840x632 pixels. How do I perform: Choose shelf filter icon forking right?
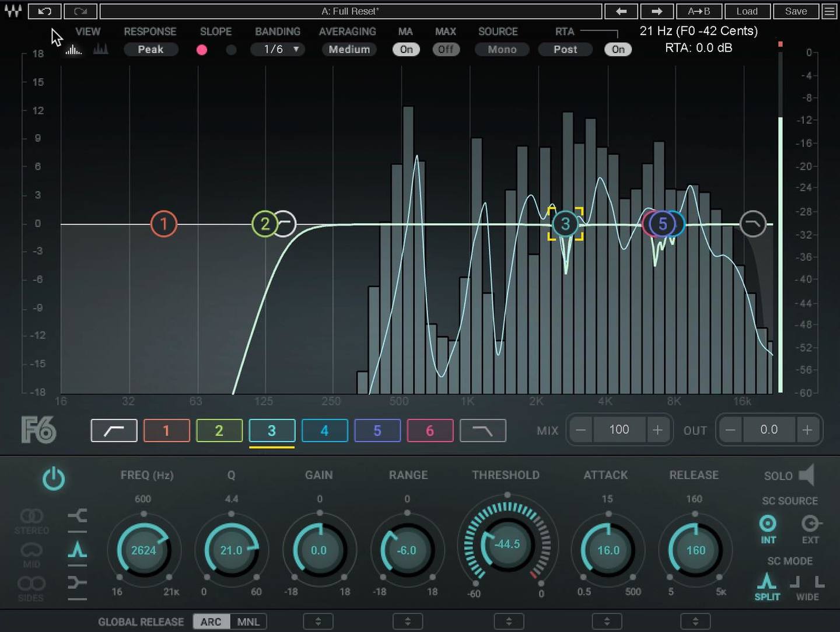click(x=77, y=516)
